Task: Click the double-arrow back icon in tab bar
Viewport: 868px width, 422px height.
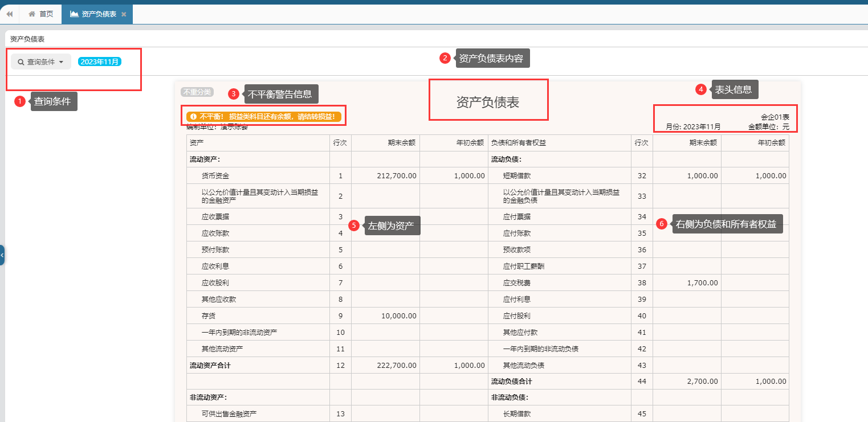Action: [9, 14]
